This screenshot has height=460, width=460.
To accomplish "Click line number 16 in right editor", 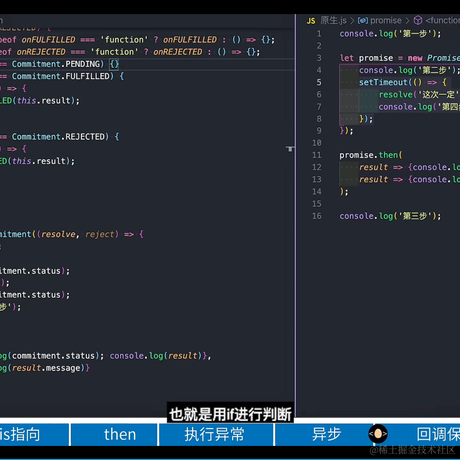I will tap(317, 216).
